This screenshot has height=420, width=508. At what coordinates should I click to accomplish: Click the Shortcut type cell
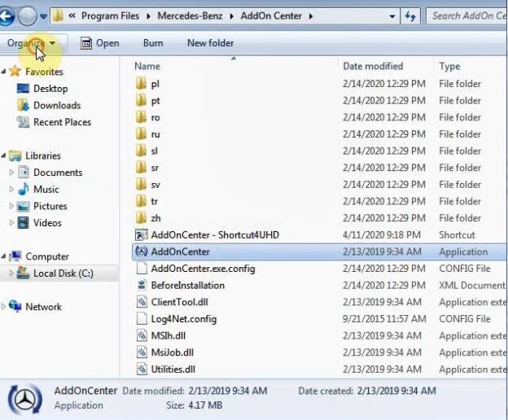[x=457, y=235]
